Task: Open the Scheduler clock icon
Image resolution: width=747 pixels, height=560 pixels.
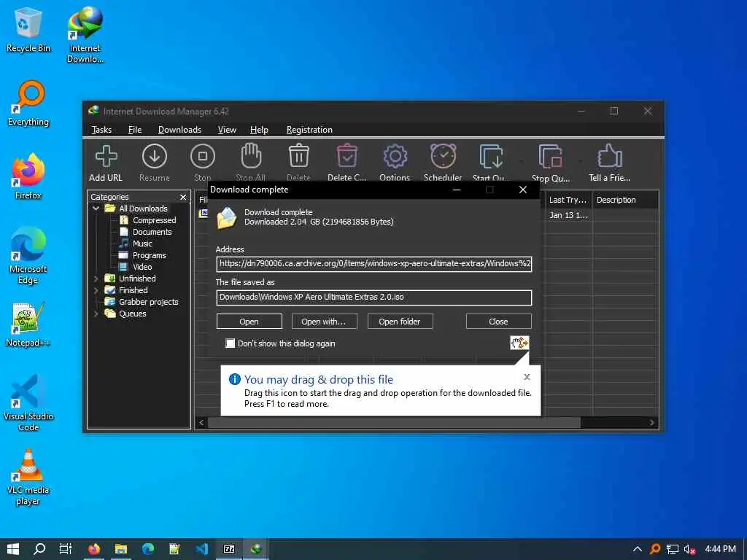Action: pyautogui.click(x=443, y=156)
